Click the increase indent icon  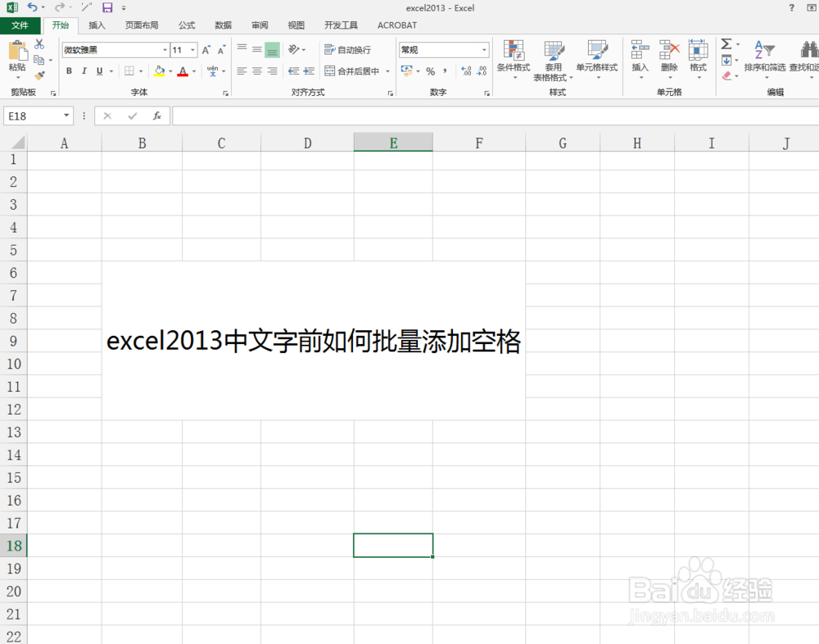pyautogui.click(x=310, y=71)
